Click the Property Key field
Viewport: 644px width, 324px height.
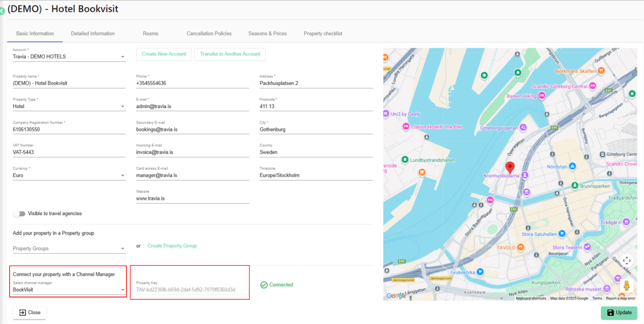(192, 290)
